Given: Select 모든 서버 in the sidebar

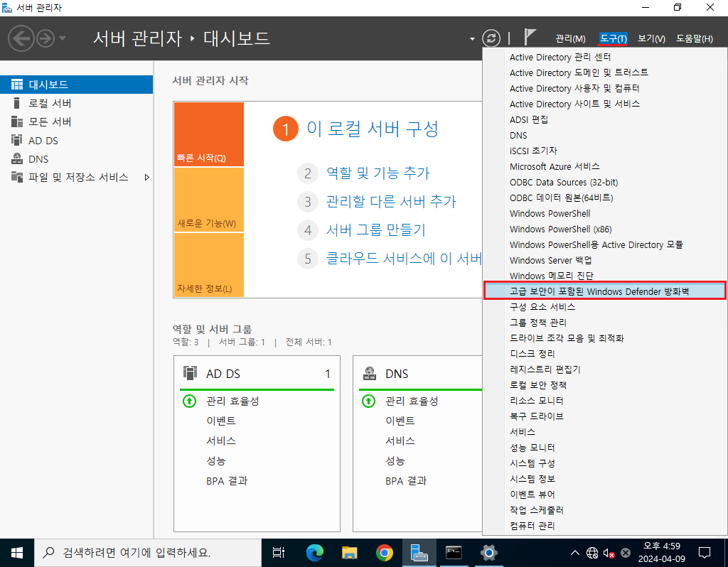Looking at the screenshot, I should 76,121.
